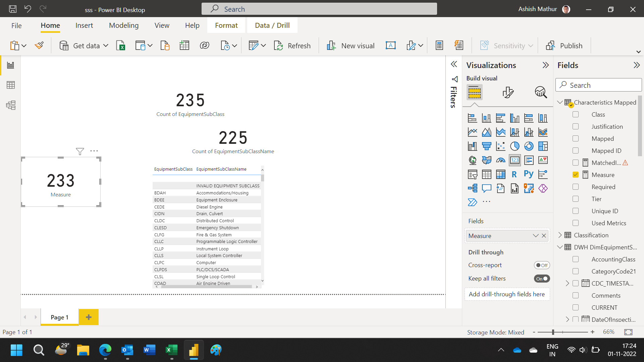Screen dimensions: 644x362
Task: Select the Pie chart visualization icon
Action: [515, 146]
